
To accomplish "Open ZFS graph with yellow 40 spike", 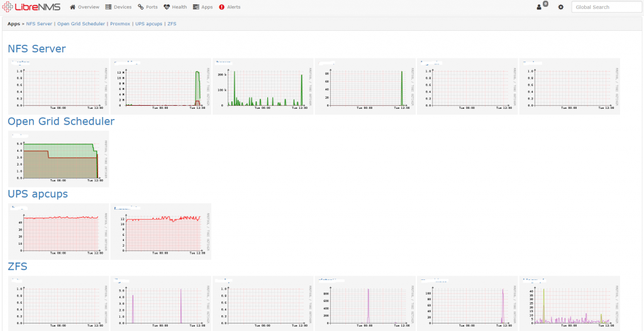I will (570, 303).
